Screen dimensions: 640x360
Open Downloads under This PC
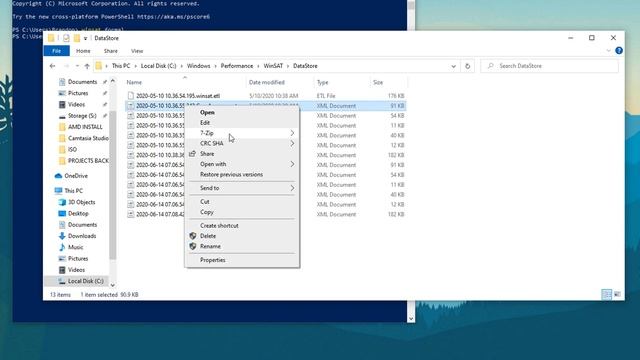pos(82,236)
